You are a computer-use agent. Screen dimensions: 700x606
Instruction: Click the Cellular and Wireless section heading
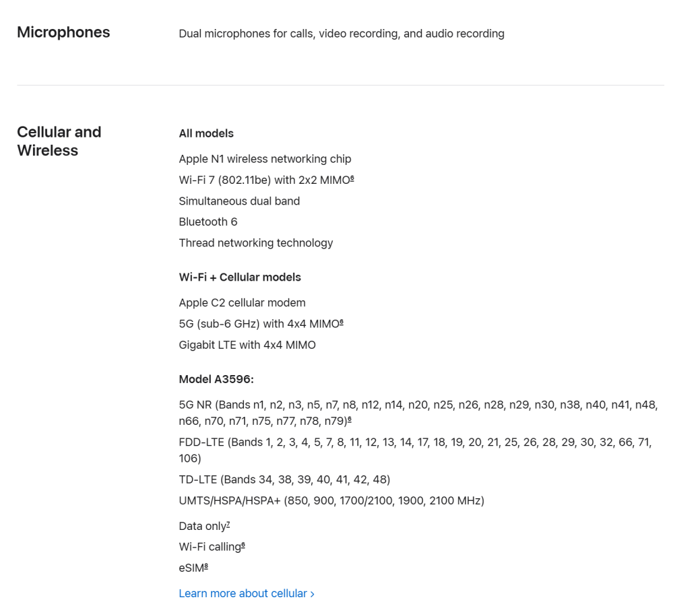click(59, 141)
